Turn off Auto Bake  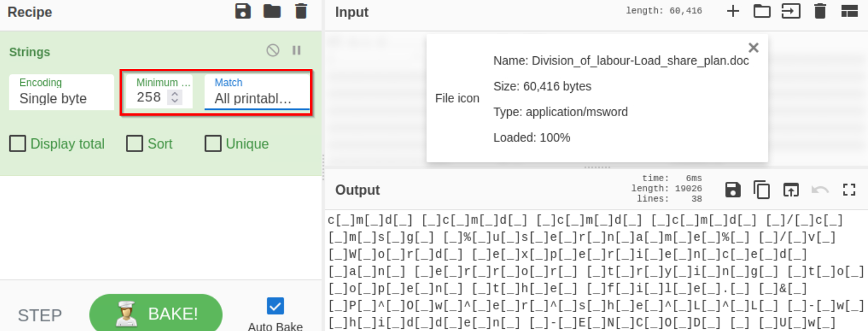[x=275, y=307]
